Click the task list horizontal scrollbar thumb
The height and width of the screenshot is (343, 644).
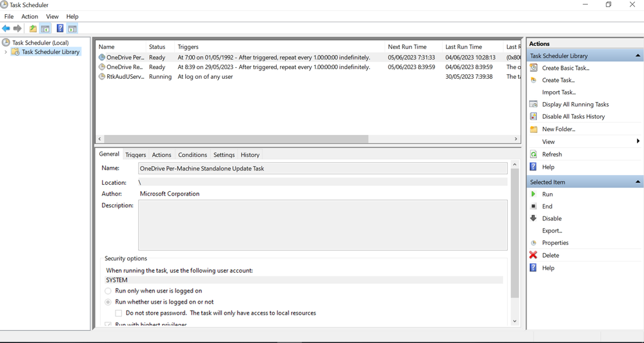tap(236, 139)
